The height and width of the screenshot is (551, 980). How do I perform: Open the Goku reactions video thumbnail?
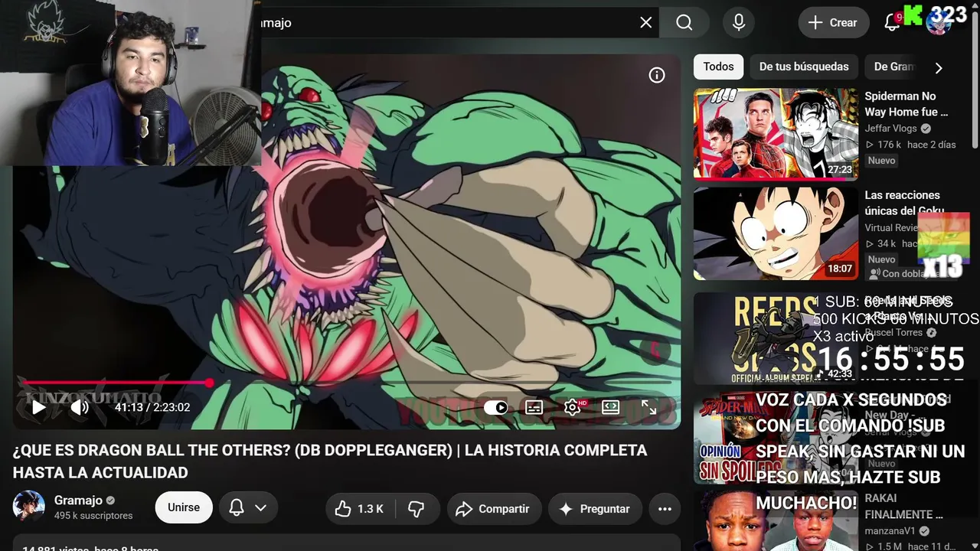[776, 233]
